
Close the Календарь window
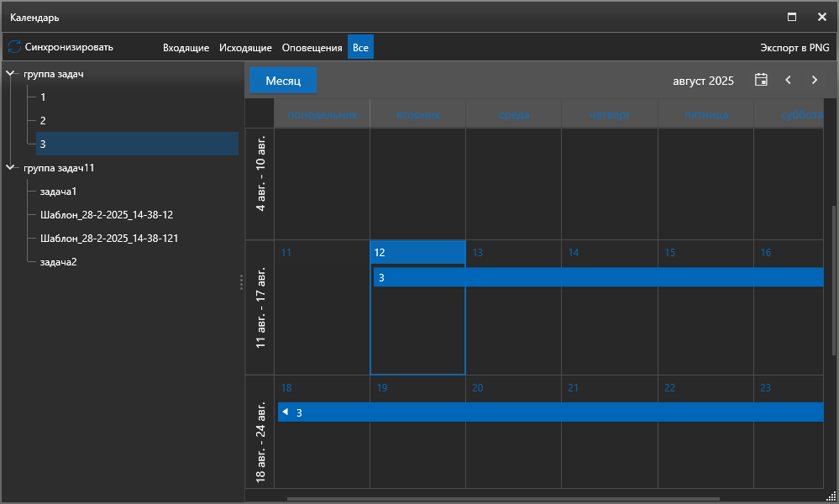pos(821,17)
